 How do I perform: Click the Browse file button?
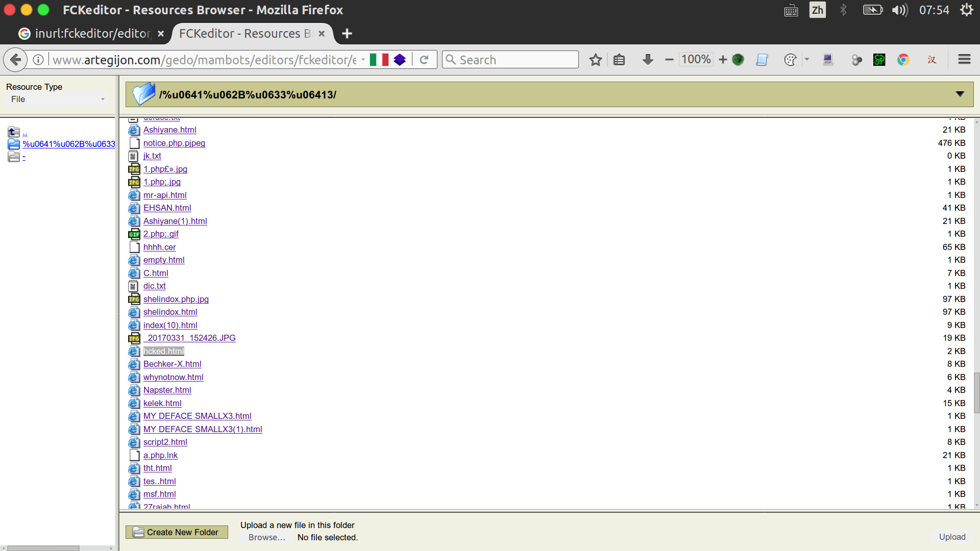266,537
